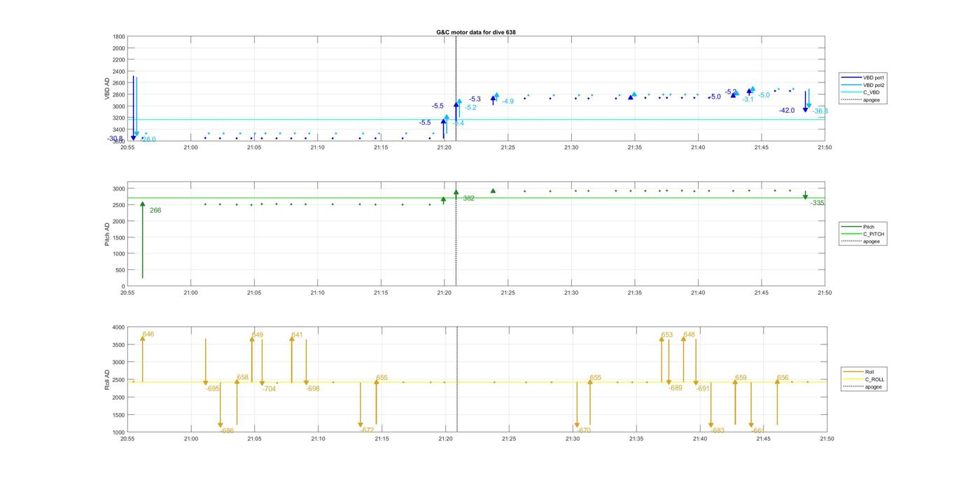Click the '648' roll value label
Screen dimensions: 980x485
click(x=689, y=335)
